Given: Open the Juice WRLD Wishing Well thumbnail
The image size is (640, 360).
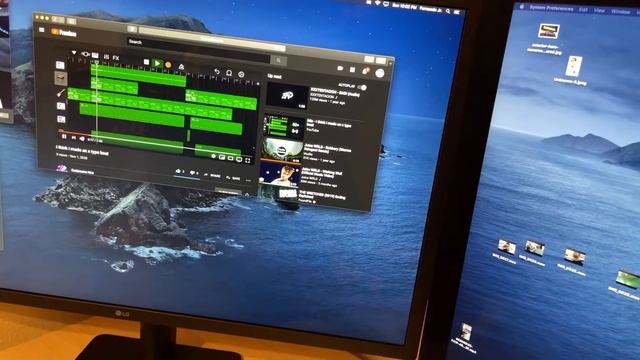Looking at the screenshot, I should tap(279, 174).
